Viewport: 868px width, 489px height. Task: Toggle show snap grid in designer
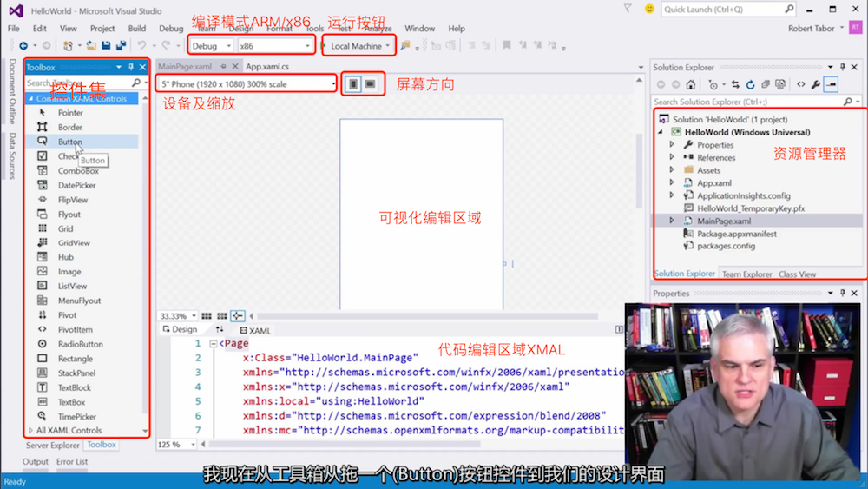[x=207, y=315]
